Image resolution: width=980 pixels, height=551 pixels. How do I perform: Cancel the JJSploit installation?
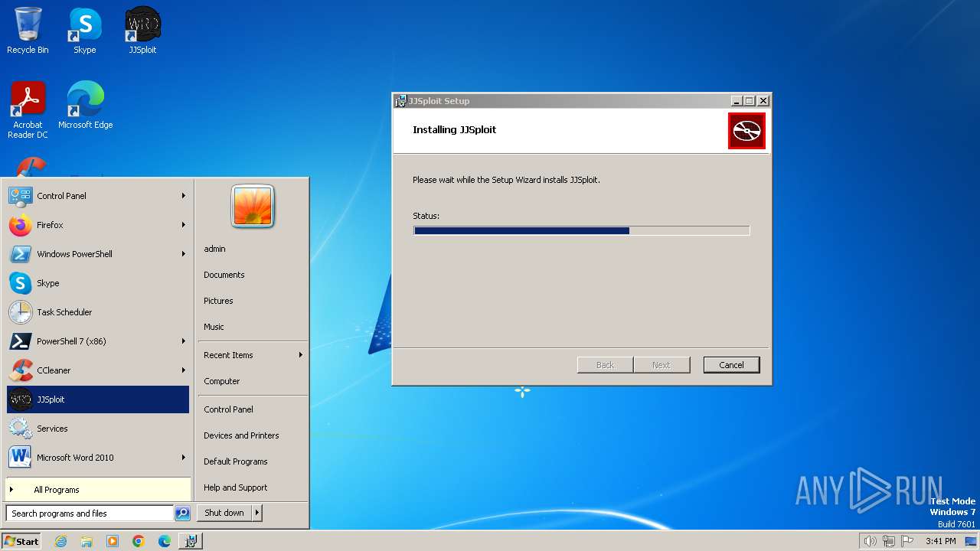[731, 365]
